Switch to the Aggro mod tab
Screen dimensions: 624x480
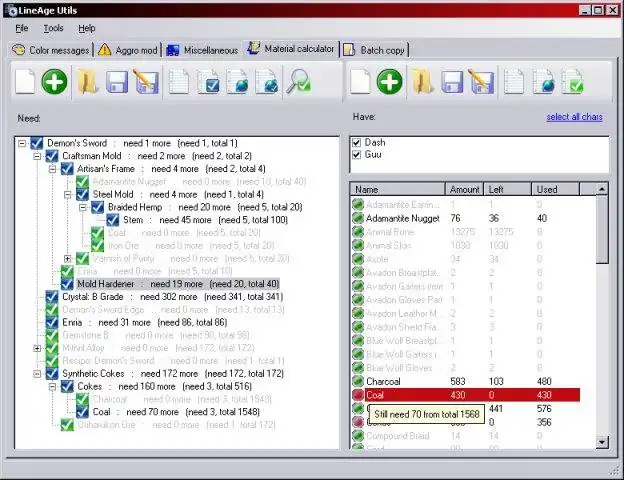[128, 50]
